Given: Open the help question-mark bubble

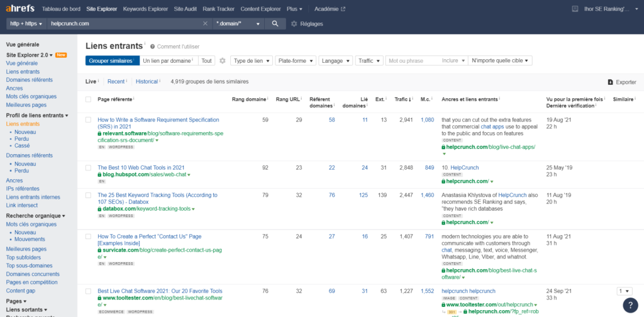Looking at the screenshot, I should pos(630,305).
